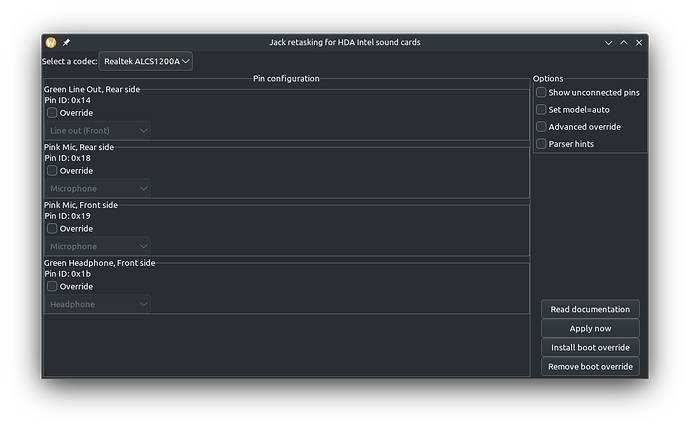The height and width of the screenshot is (427, 690).
Task: Maximize the window using the up chevron
Action: coord(624,43)
